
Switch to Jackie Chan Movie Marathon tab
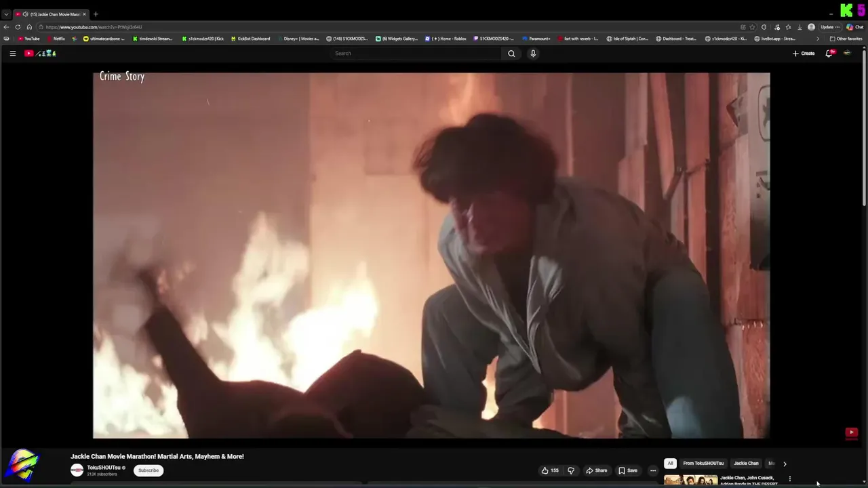click(x=51, y=14)
